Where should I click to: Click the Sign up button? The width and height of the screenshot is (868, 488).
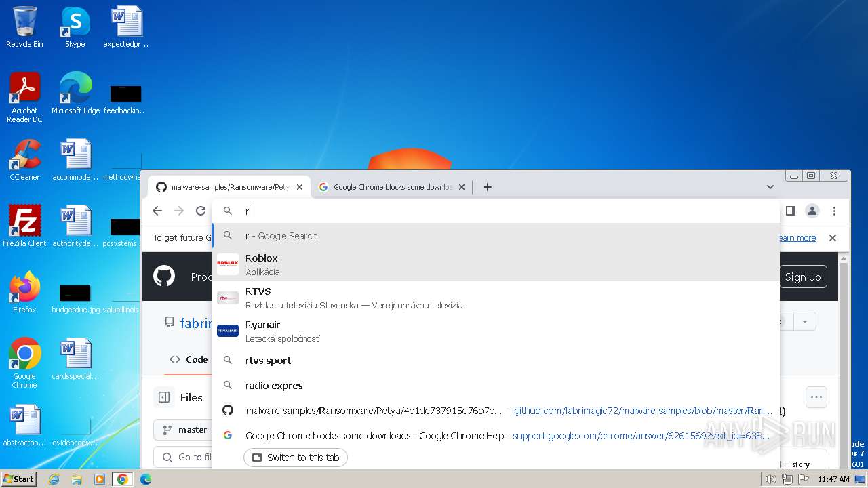pyautogui.click(x=803, y=277)
